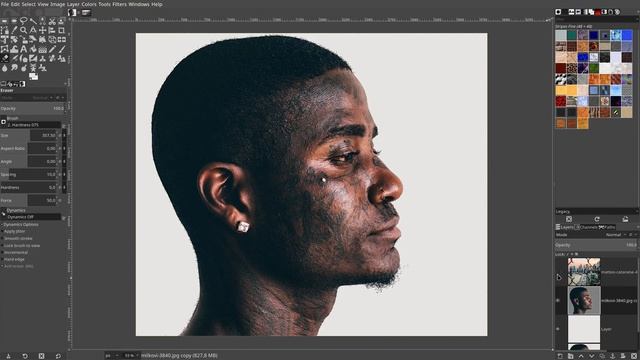
Task: Select the Smudge tool
Action: click(14, 68)
